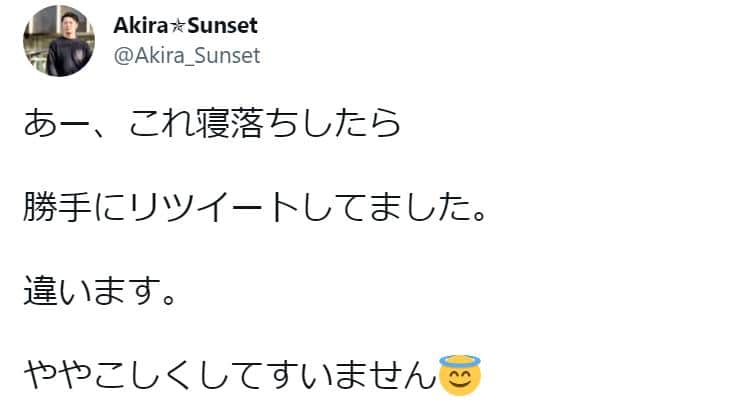Click the profile avatar photo
This screenshot has width=744, height=409.
pos(58,41)
